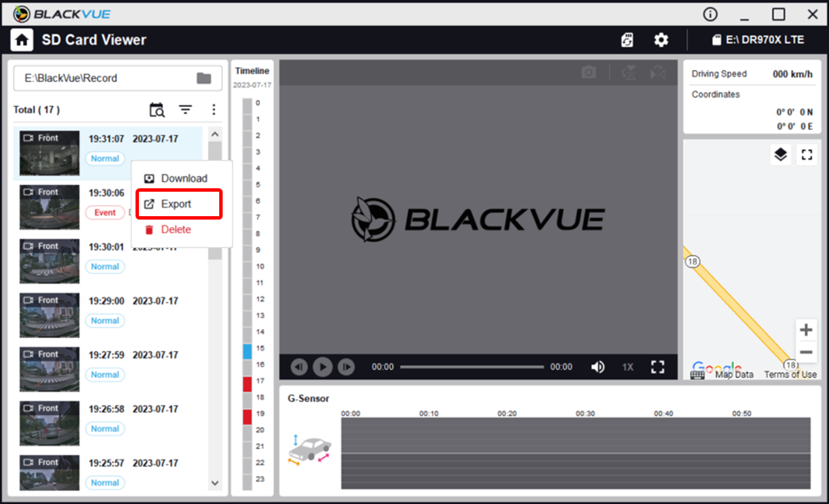Viewport: 829px width, 504px height.
Task: Enter video fullscreen mode
Action: point(658,367)
